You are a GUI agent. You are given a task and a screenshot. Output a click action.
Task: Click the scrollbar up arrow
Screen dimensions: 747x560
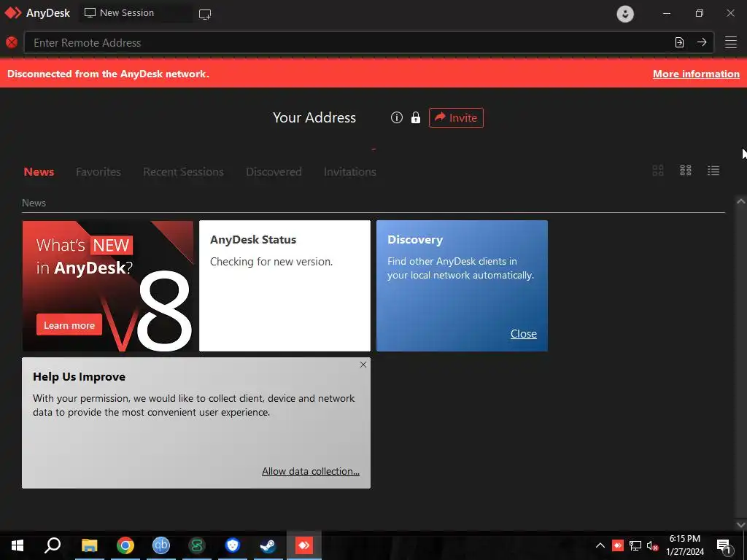(741, 201)
